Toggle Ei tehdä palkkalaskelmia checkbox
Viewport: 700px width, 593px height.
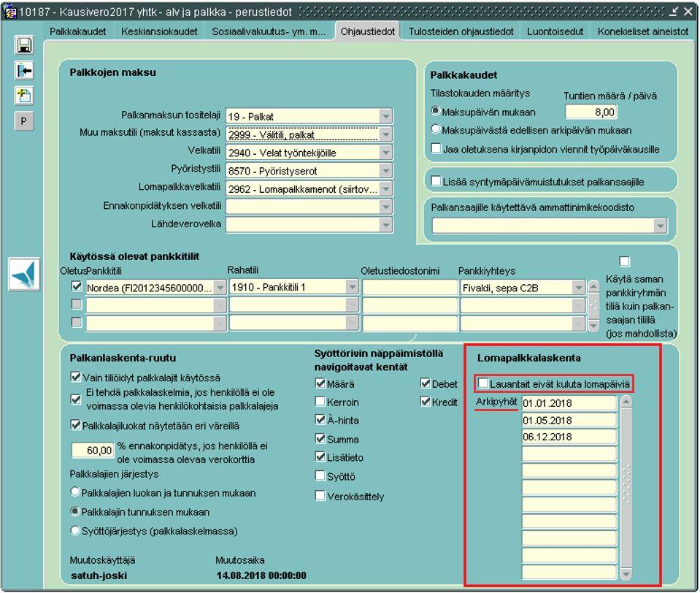(x=75, y=399)
